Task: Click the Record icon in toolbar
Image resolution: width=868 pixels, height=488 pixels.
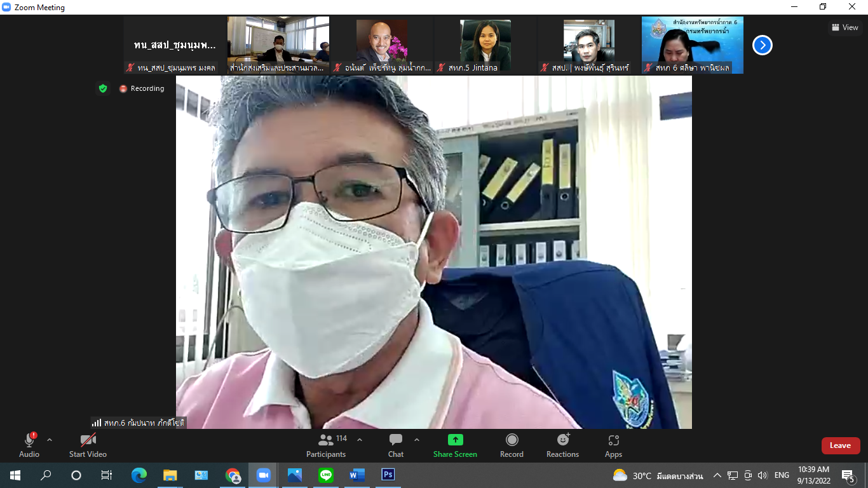Action: click(512, 440)
